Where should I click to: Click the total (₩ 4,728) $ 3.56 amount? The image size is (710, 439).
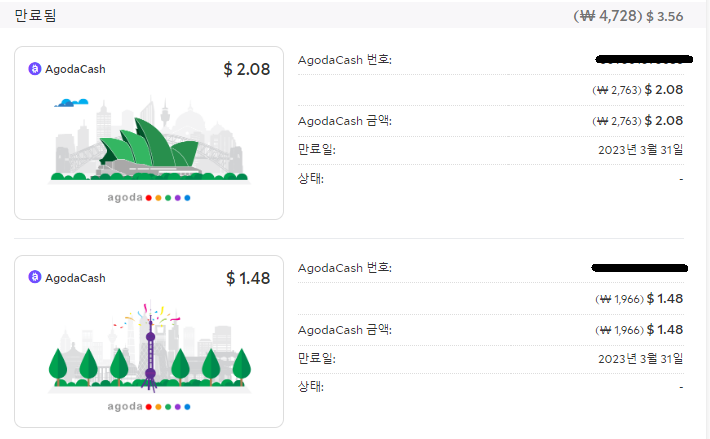(628, 16)
